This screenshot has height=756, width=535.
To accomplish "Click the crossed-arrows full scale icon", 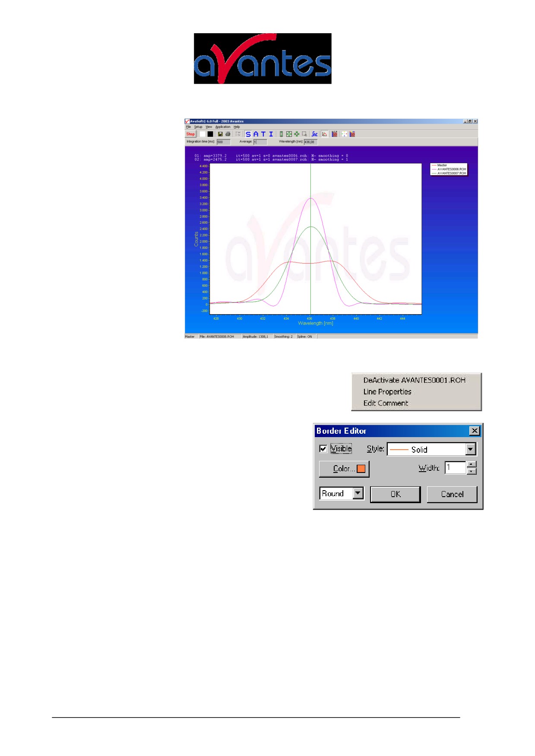I will point(289,134).
